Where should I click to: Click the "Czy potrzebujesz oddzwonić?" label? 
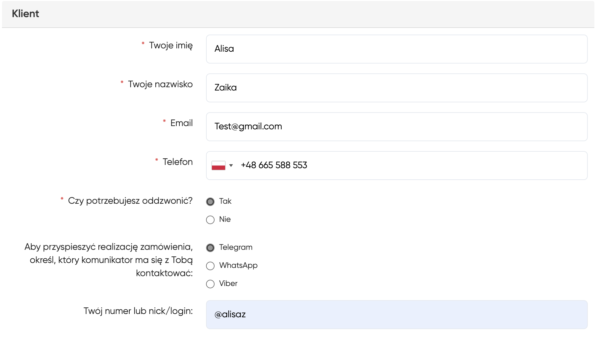[x=130, y=201]
